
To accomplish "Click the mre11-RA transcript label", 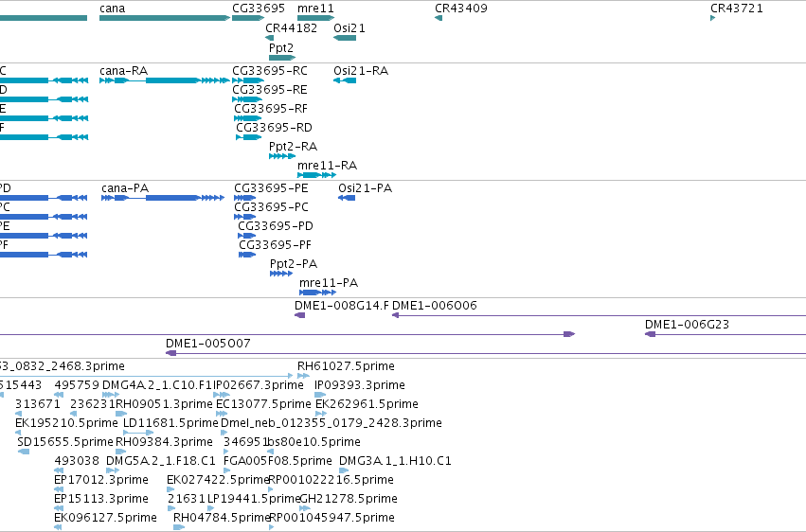I will tap(328, 166).
